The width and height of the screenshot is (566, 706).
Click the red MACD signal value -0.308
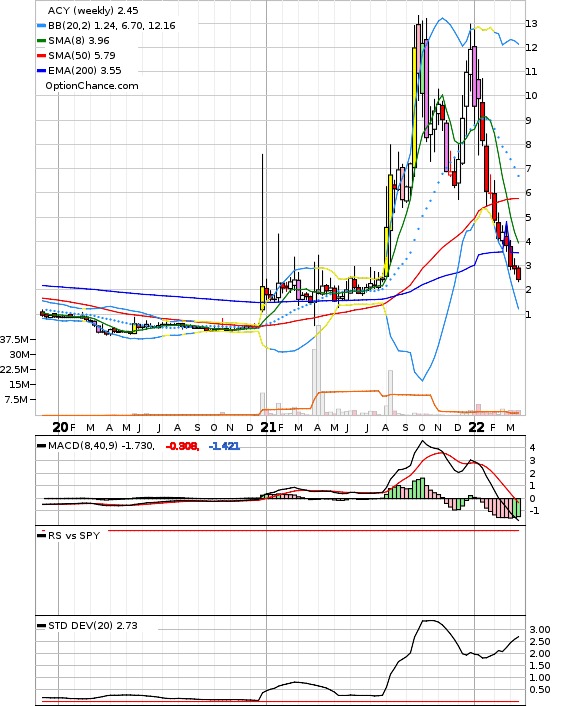point(181,446)
